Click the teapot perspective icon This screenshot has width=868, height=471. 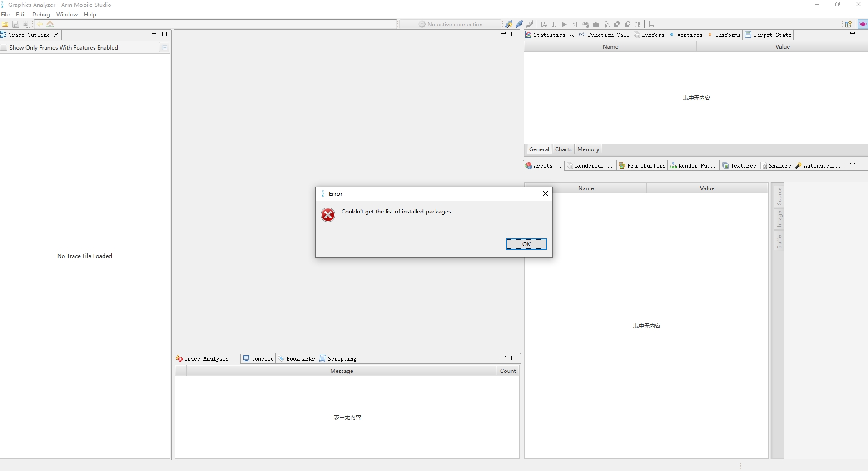click(862, 25)
